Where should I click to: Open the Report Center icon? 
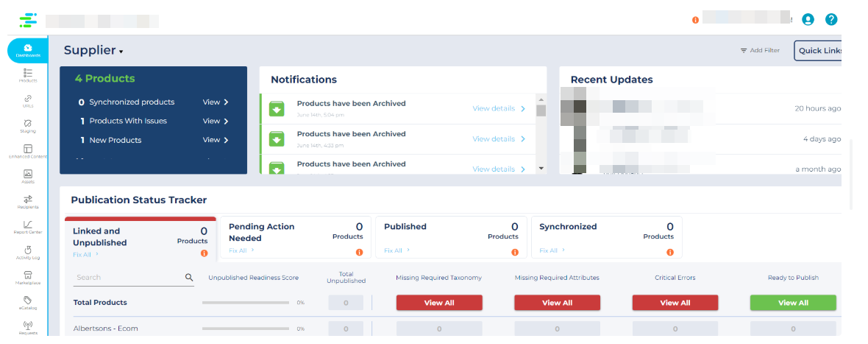[x=28, y=226]
